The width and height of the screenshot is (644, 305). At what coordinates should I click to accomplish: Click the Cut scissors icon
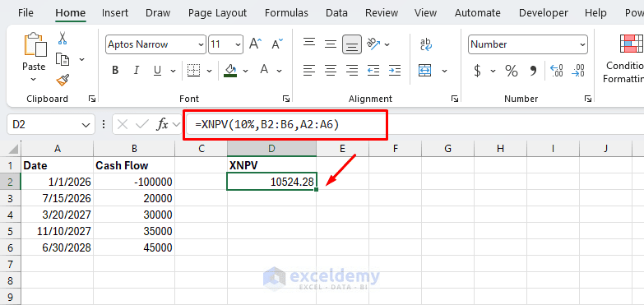[63, 38]
